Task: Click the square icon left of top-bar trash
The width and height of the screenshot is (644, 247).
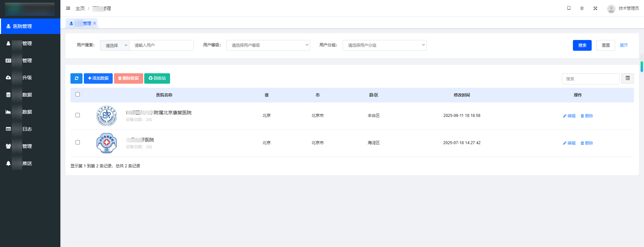Action: click(569, 8)
